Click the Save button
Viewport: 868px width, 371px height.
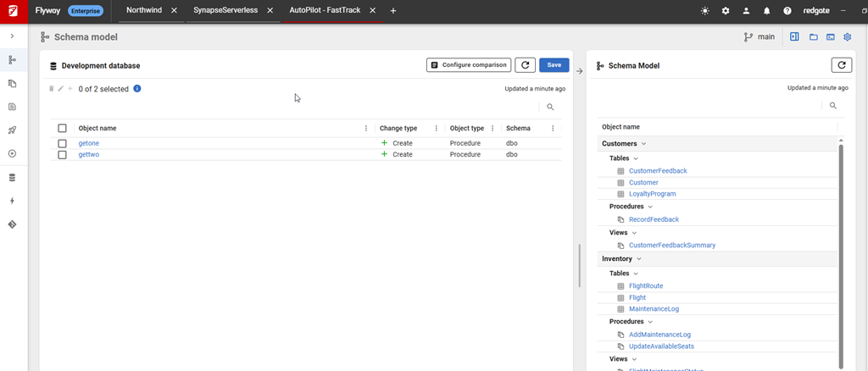click(554, 65)
